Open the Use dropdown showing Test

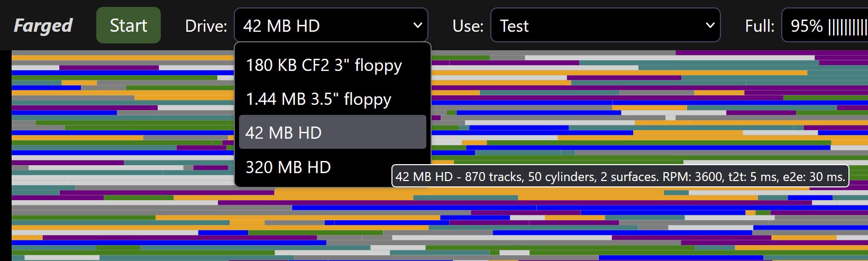point(606,25)
